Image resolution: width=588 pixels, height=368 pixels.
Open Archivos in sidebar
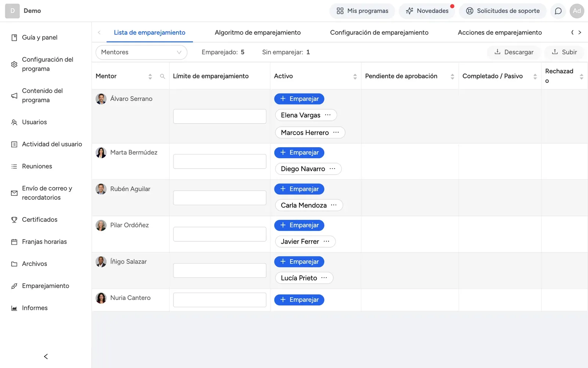click(35, 264)
